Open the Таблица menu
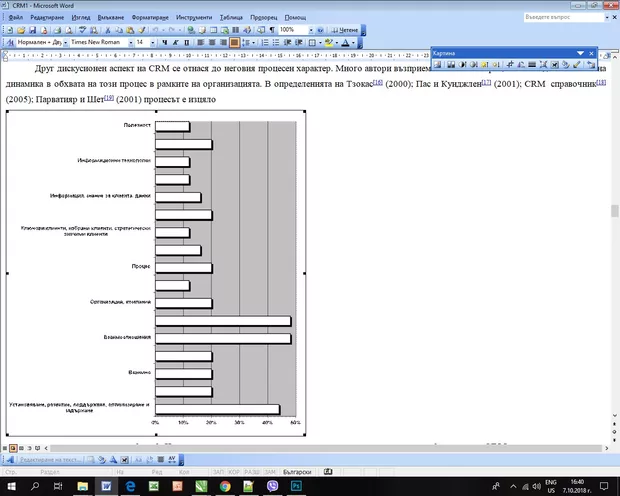The width and height of the screenshot is (620, 496). (x=231, y=18)
